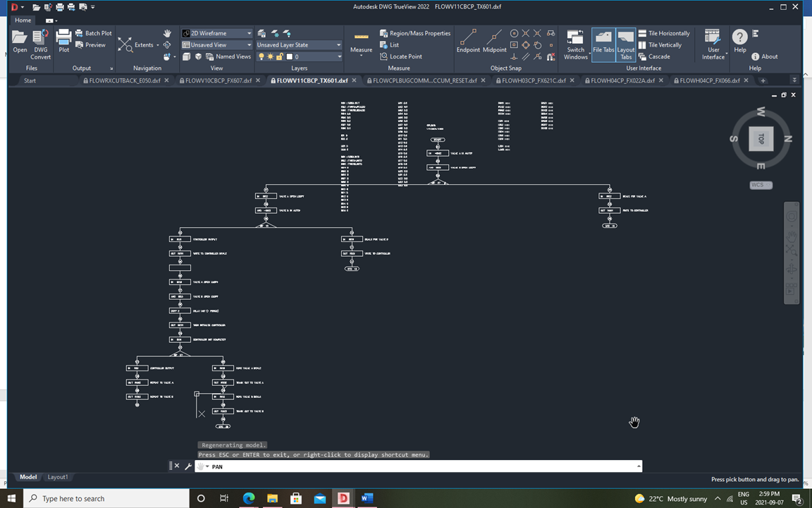
Task: Open Microsoft Edge from taskbar
Action: [x=249, y=498]
